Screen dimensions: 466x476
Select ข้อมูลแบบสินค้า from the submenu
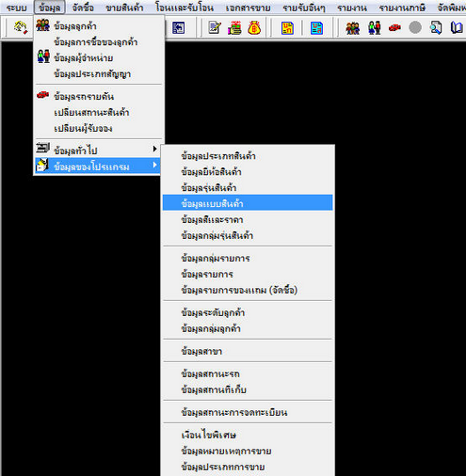tap(248, 203)
